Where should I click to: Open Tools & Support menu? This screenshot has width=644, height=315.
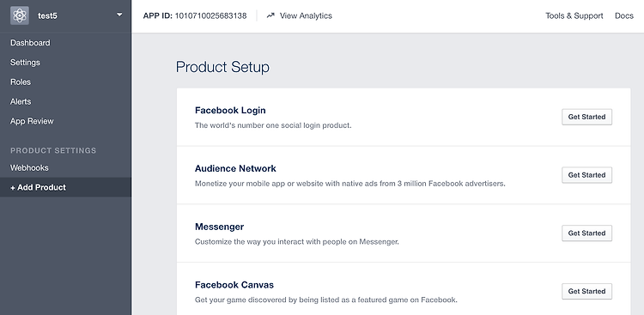pos(574,15)
